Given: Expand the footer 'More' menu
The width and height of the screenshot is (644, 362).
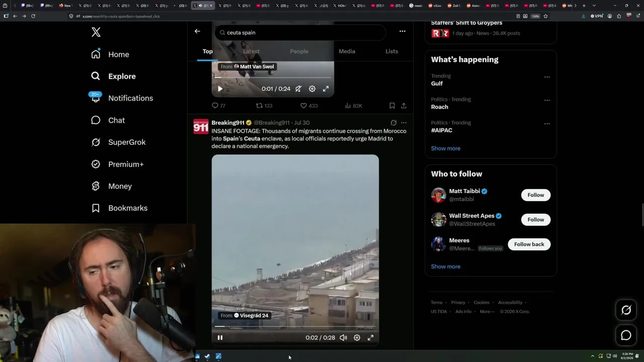Looking at the screenshot, I should coord(487,312).
